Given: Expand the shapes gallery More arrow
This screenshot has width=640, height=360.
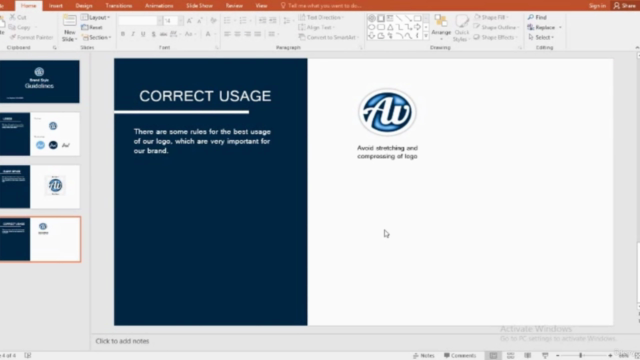Looking at the screenshot, I should click(426, 36).
